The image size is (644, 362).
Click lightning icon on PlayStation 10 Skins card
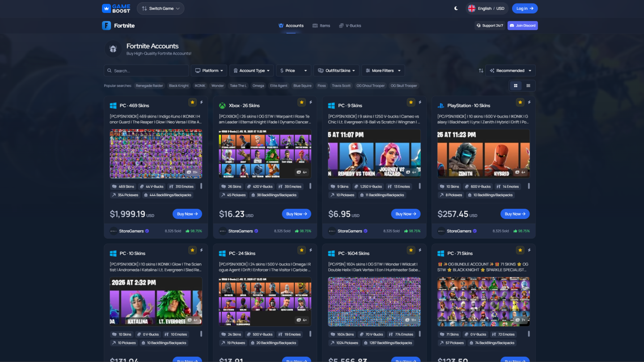(x=529, y=102)
